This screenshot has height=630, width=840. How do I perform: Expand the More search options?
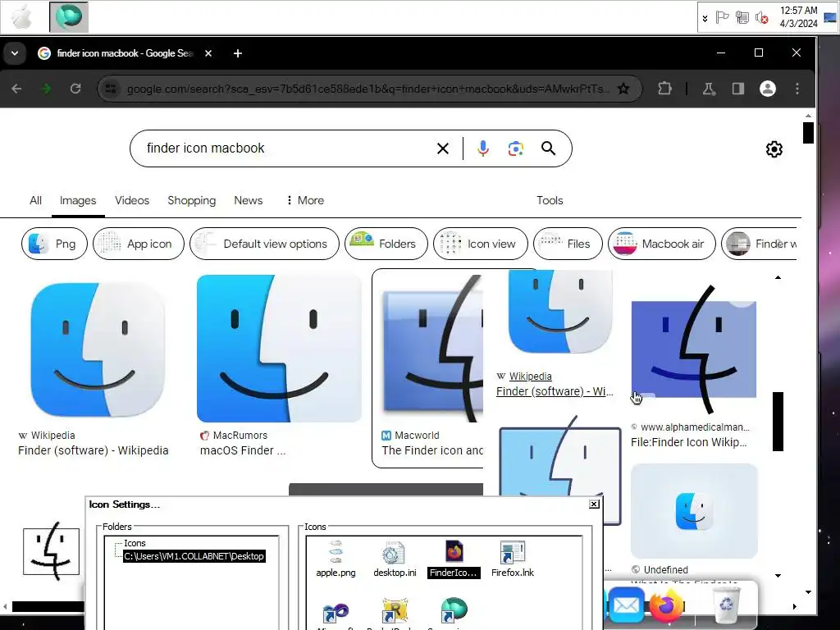click(x=305, y=200)
